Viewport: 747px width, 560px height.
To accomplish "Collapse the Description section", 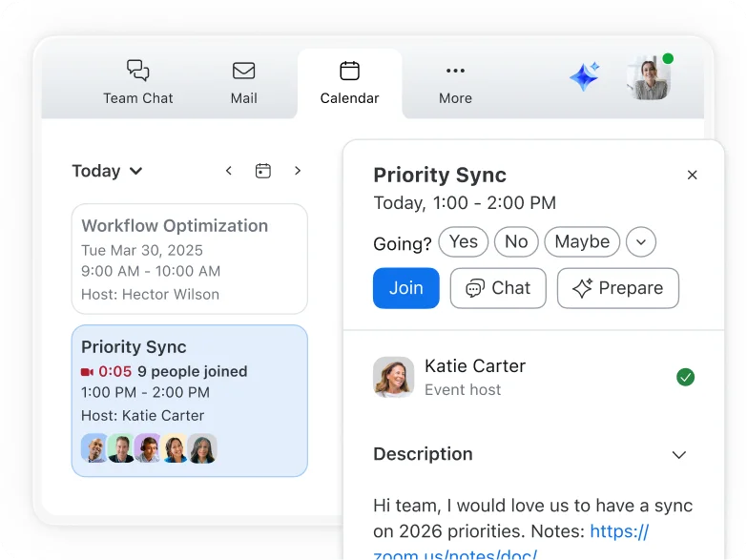I will (x=679, y=455).
